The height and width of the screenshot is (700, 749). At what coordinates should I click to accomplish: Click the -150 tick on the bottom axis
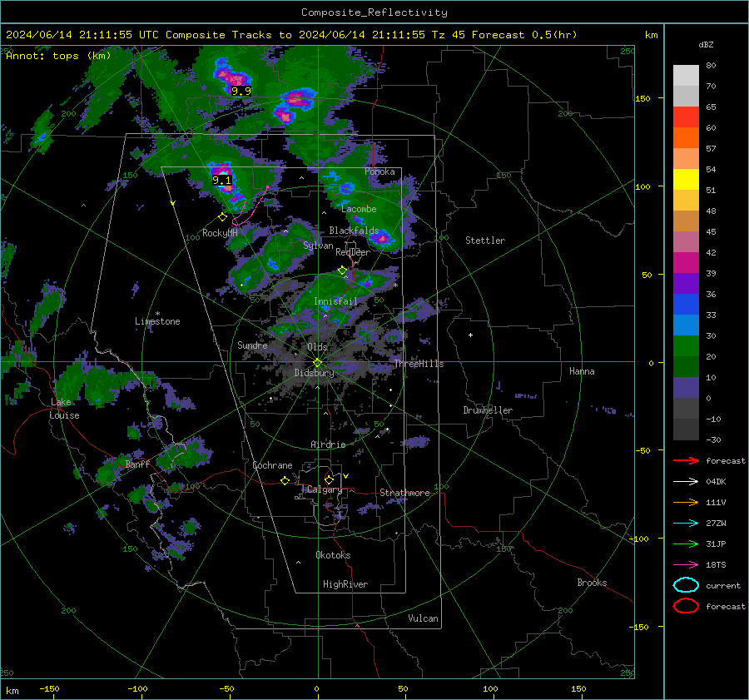click(x=49, y=688)
